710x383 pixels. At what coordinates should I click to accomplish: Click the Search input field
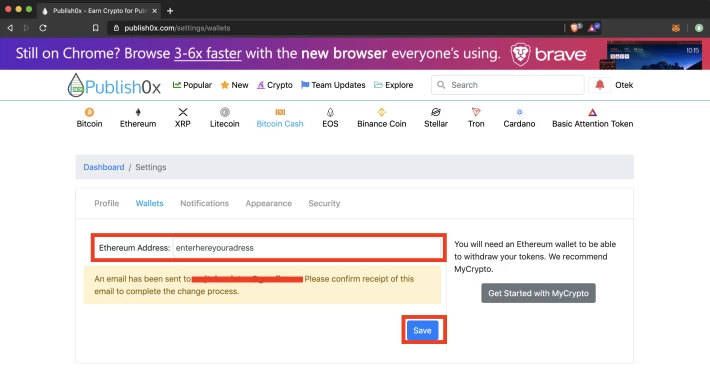[508, 85]
